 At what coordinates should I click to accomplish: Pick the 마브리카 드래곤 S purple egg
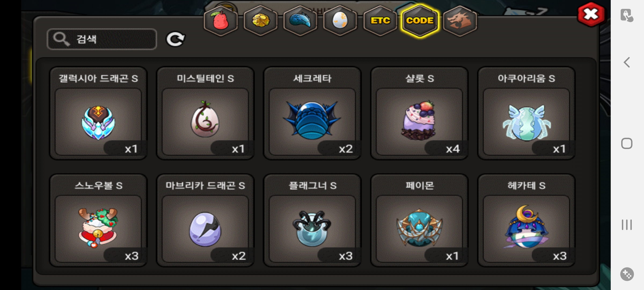point(205,220)
